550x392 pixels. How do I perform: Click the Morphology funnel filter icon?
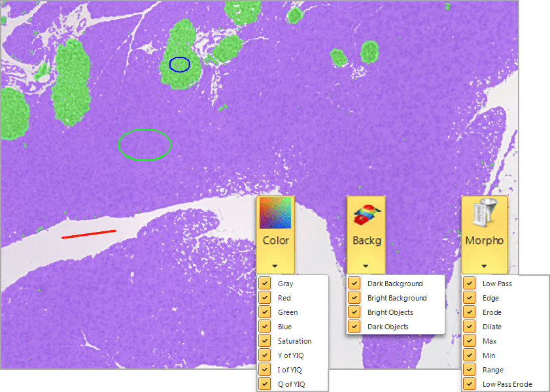point(485,213)
